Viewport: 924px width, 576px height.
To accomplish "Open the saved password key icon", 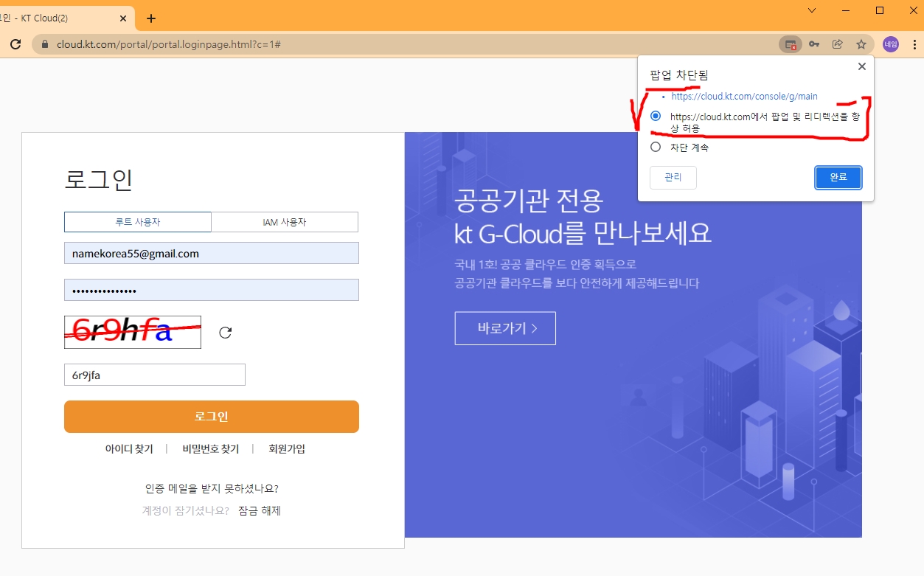I will coord(814,44).
